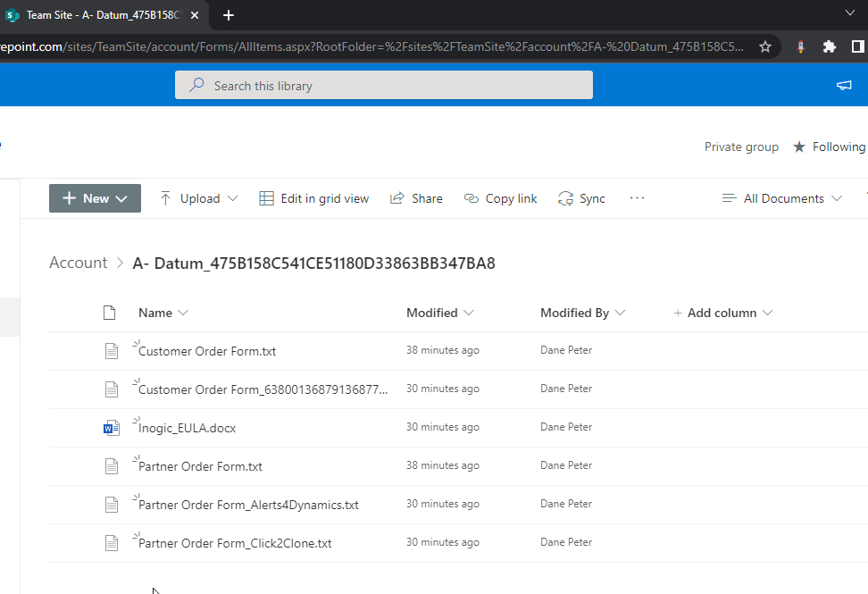Click the search magnifier icon
Image resolution: width=868 pixels, height=594 pixels.
click(x=196, y=85)
